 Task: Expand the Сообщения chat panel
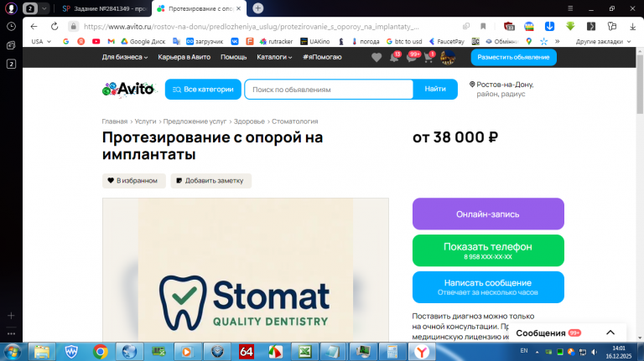tap(567, 333)
